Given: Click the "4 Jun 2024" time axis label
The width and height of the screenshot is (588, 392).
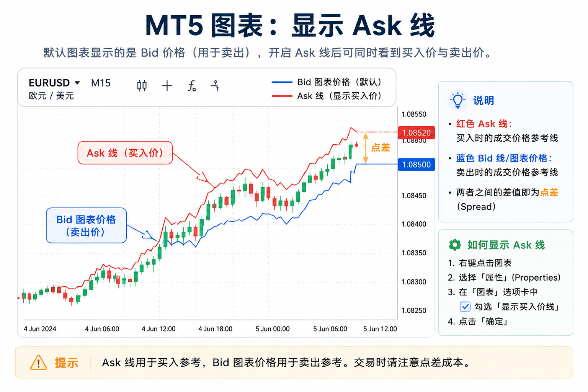Looking at the screenshot, I should point(40,329).
